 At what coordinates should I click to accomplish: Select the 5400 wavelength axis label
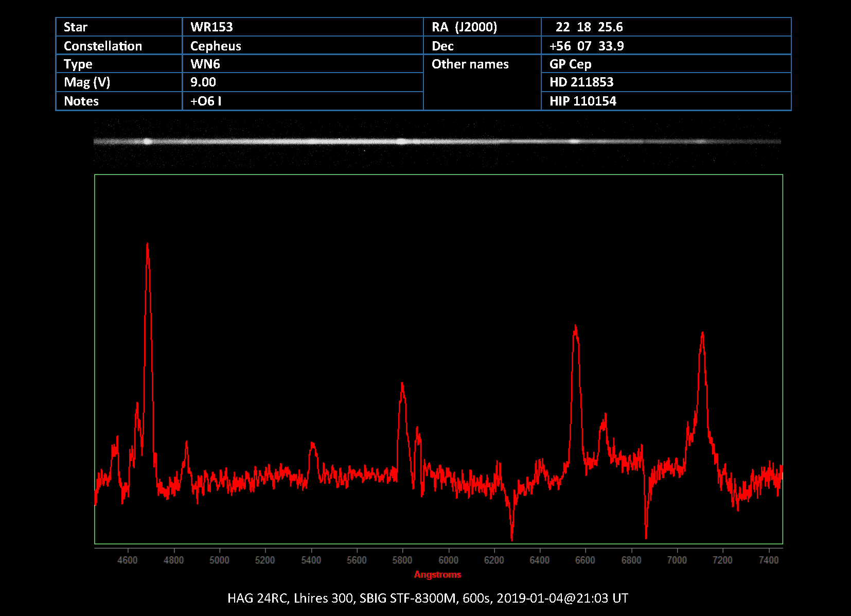coord(311,560)
